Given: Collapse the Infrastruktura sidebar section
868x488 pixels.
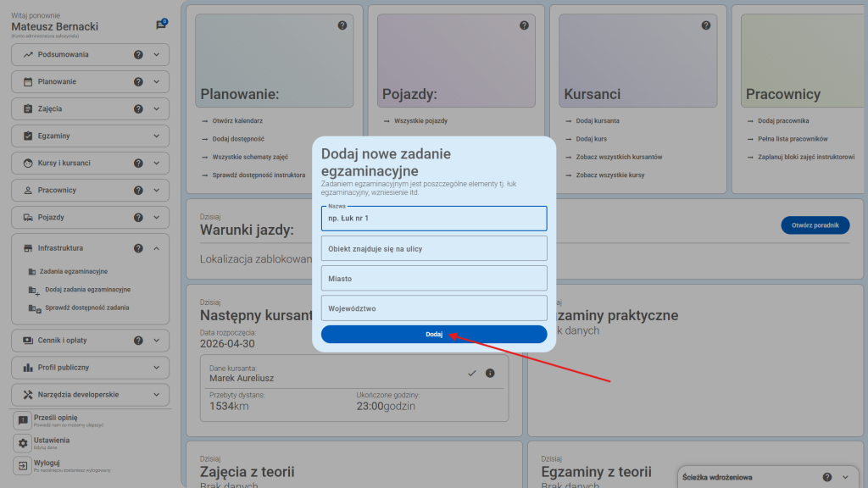Looking at the screenshot, I should (156, 248).
